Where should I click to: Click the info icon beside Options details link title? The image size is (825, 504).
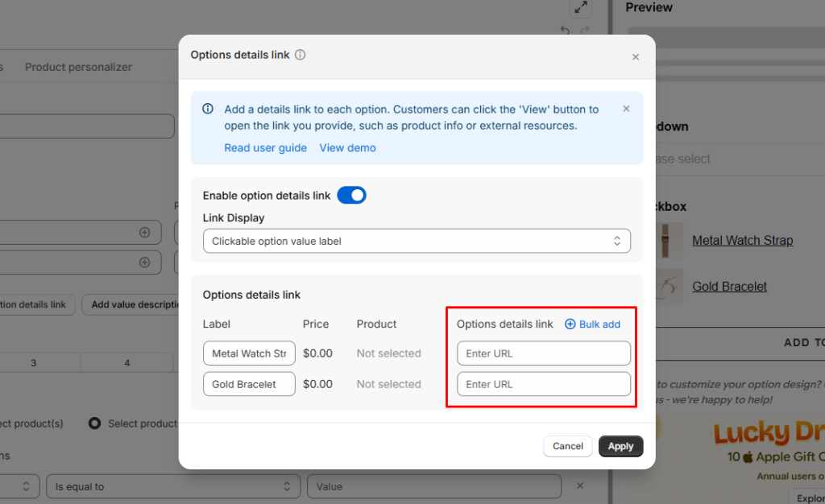[x=301, y=56]
